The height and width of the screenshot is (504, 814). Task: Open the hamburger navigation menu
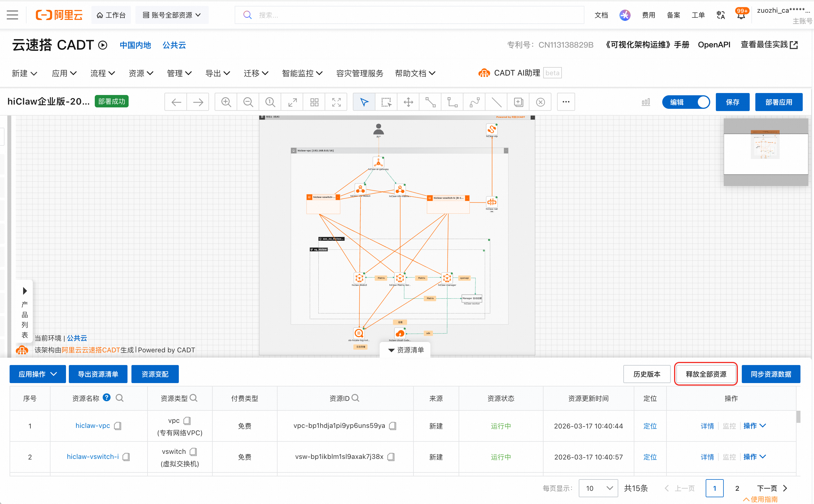click(12, 15)
